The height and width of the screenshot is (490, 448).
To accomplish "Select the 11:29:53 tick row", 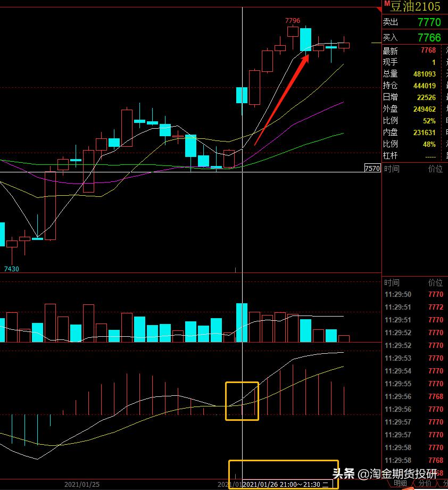I will 414,358.
